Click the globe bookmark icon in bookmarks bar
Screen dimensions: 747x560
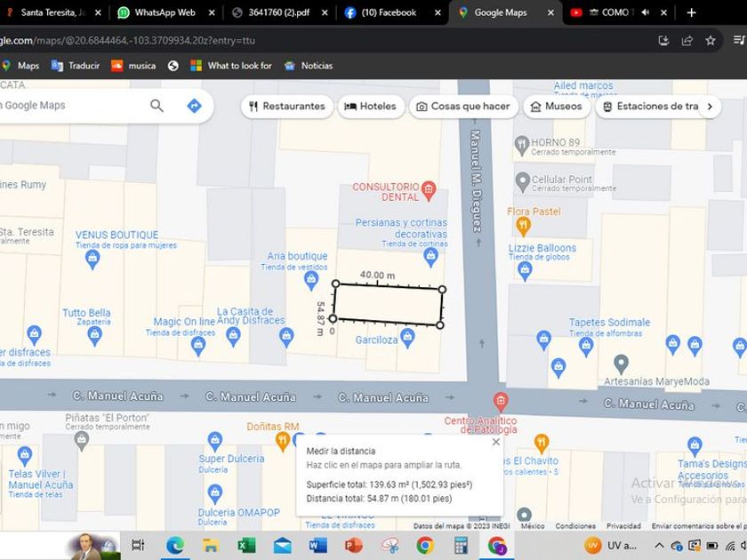(173, 66)
